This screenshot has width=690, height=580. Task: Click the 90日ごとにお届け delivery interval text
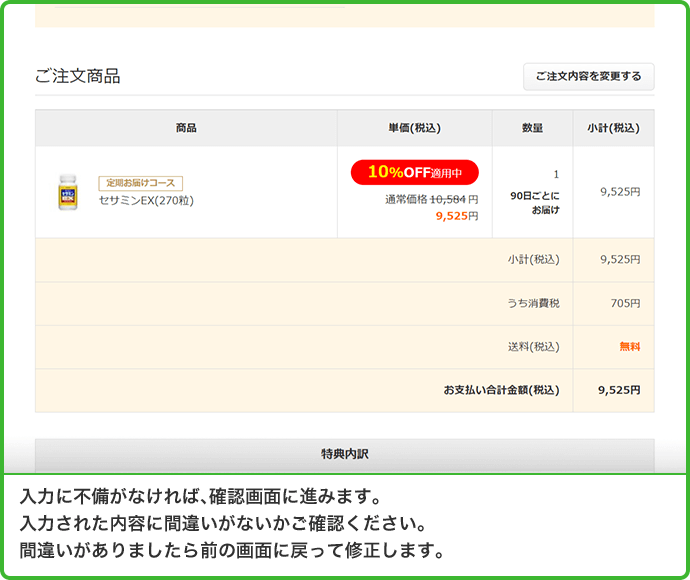[x=535, y=203]
